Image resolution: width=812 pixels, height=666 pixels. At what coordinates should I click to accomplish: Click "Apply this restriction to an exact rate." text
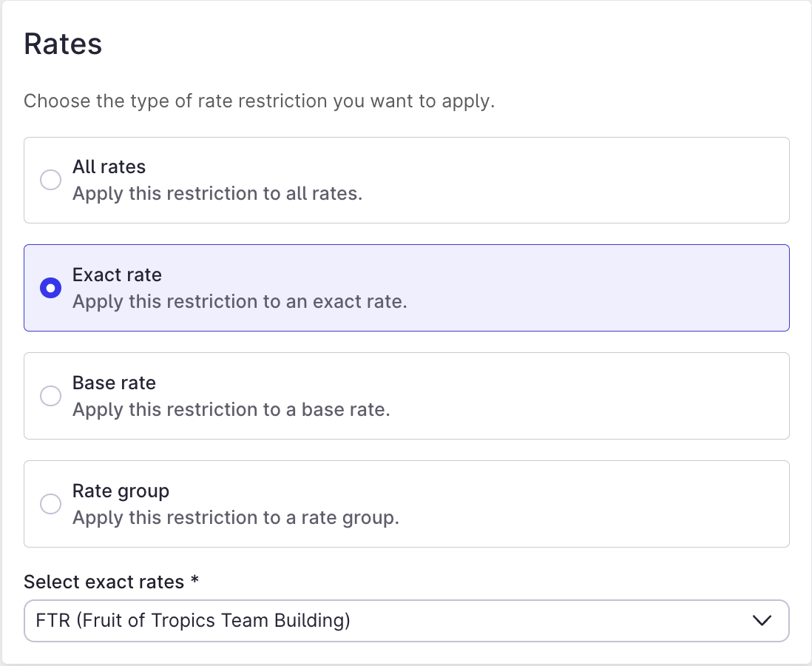point(240,302)
